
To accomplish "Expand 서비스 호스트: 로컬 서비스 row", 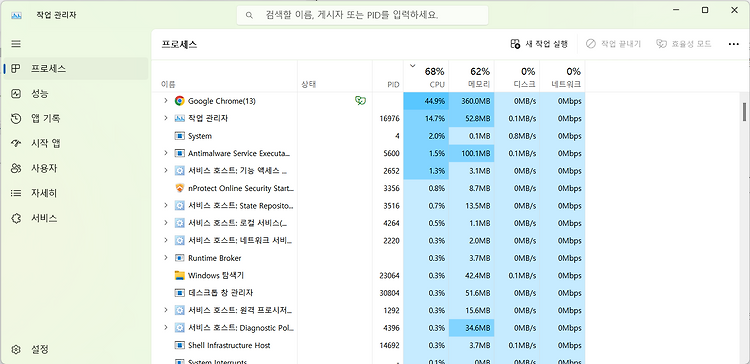I will (x=165, y=223).
